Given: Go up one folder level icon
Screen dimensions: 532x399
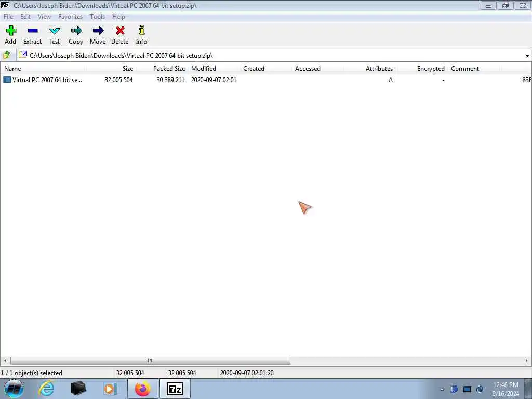Looking at the screenshot, I should (6, 55).
